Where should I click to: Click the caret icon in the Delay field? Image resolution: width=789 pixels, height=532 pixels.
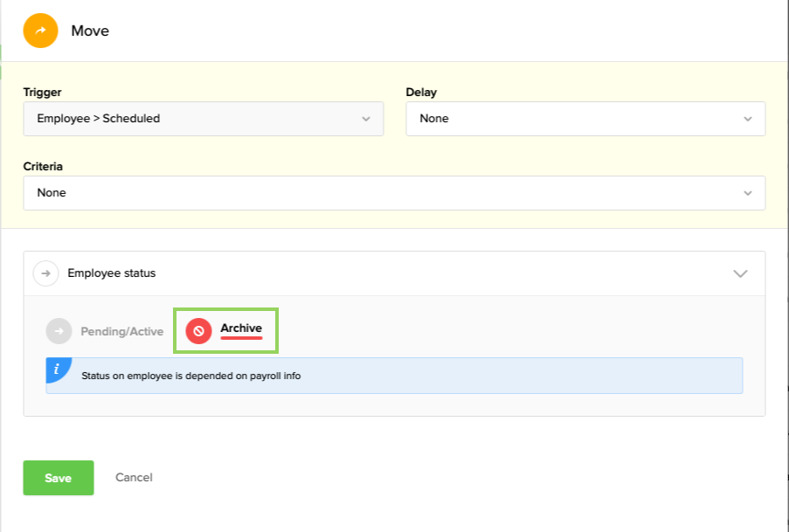click(749, 119)
